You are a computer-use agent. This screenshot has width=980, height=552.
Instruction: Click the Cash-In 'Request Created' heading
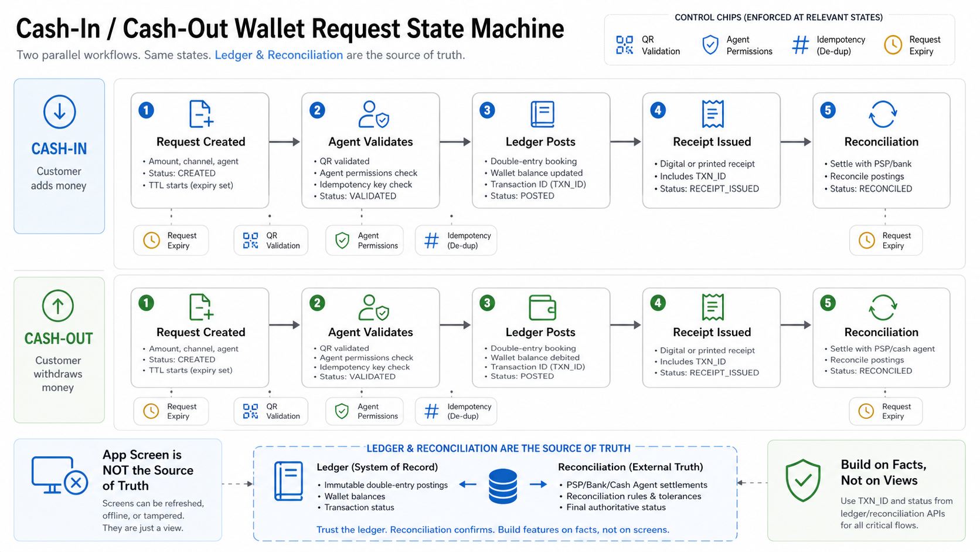click(201, 142)
